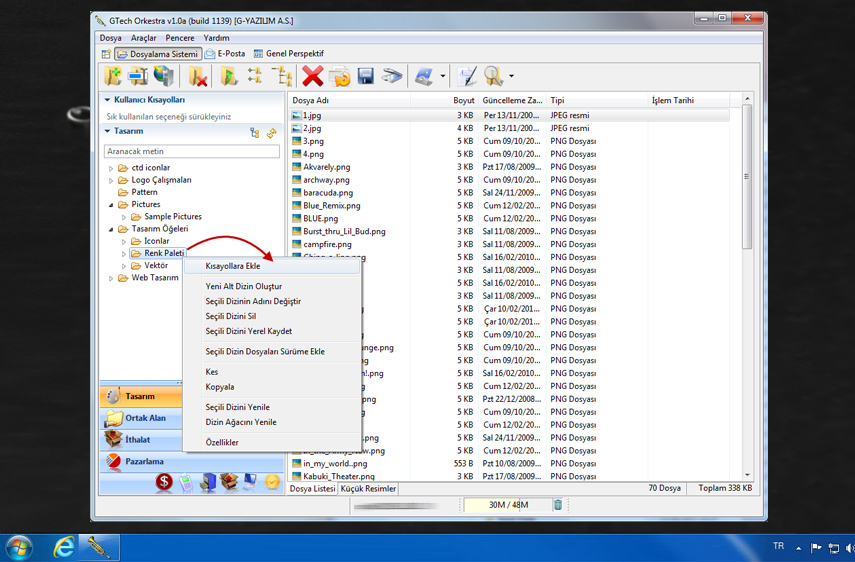Image resolution: width=855 pixels, height=562 pixels.
Task: Click the Aranacak metin search field
Action: [x=192, y=151]
